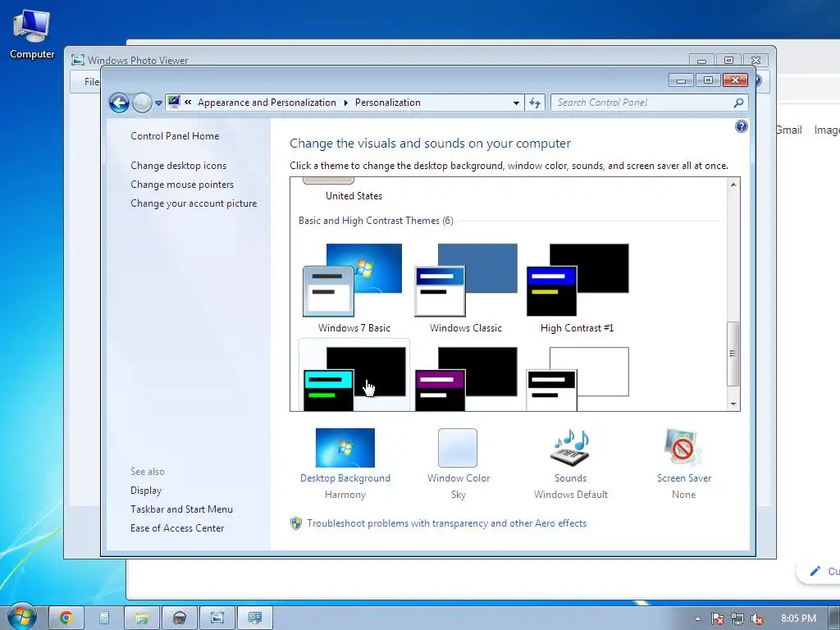Click the United States theme label

[354, 196]
